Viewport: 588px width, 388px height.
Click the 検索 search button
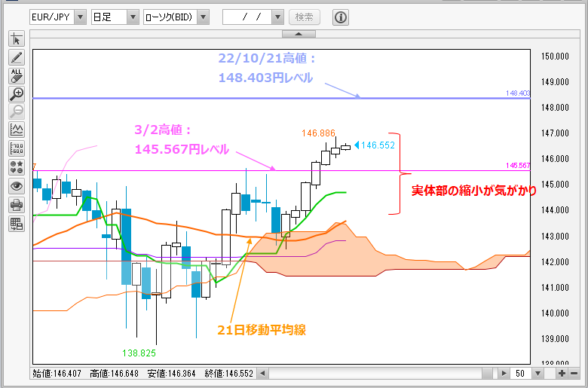[305, 17]
